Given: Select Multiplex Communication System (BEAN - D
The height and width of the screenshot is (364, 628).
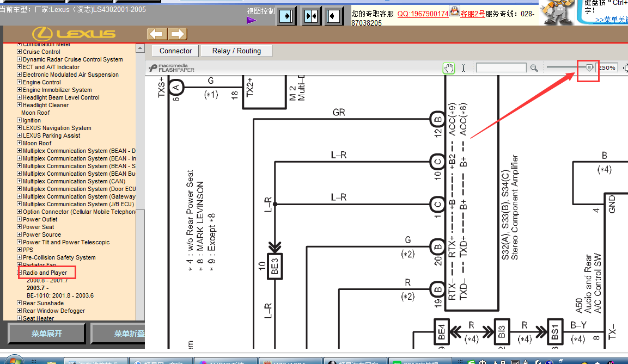Looking at the screenshot, I should click(x=79, y=151).
